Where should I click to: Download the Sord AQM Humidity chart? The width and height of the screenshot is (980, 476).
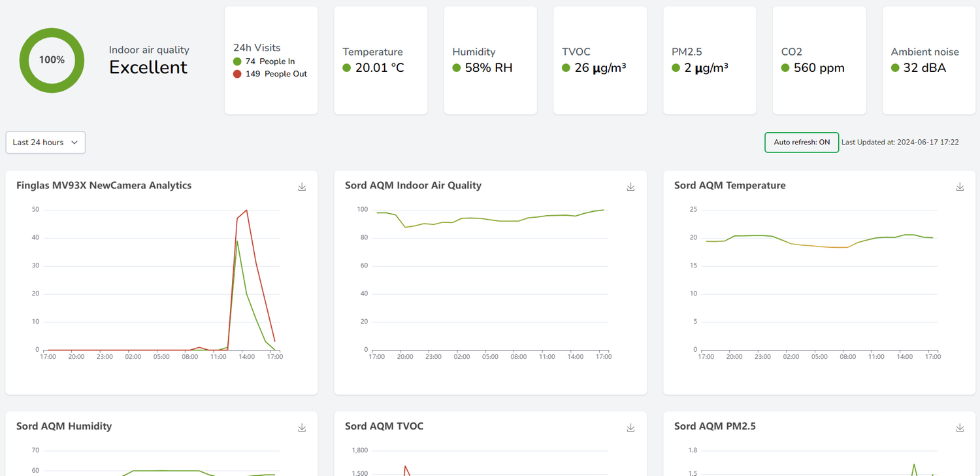click(x=302, y=427)
